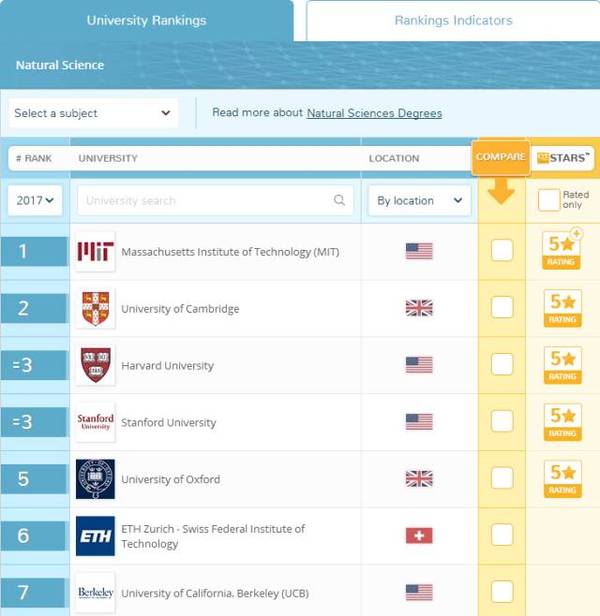Check compare box for University of Cambridge
This screenshot has height=616, width=600.
502,307
